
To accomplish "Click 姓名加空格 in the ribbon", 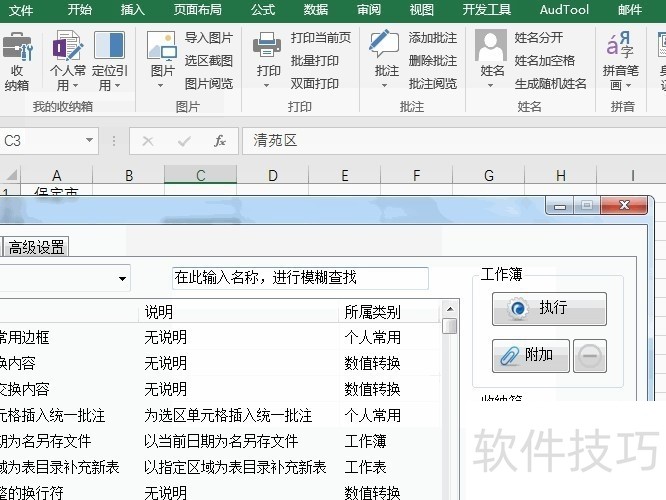I will 545,61.
